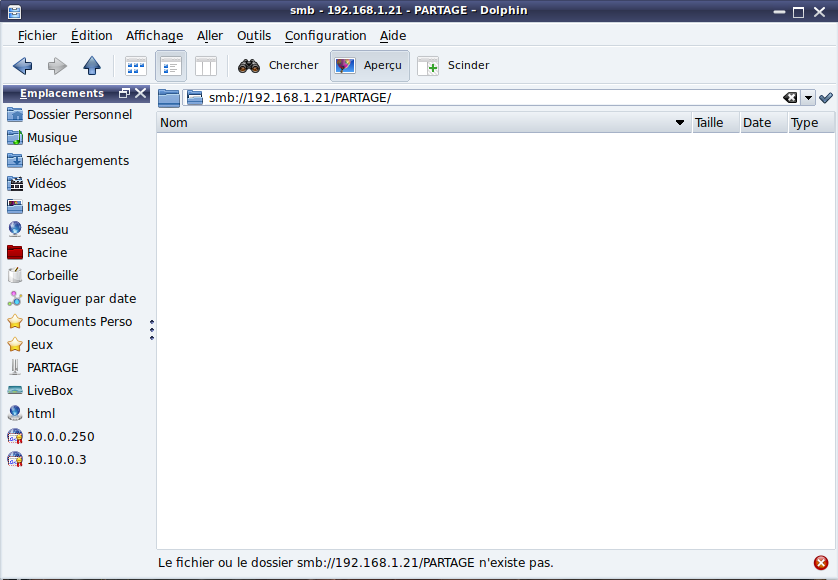This screenshot has height=580, width=838.
Task: Switch to icons view mode
Action: click(136, 66)
